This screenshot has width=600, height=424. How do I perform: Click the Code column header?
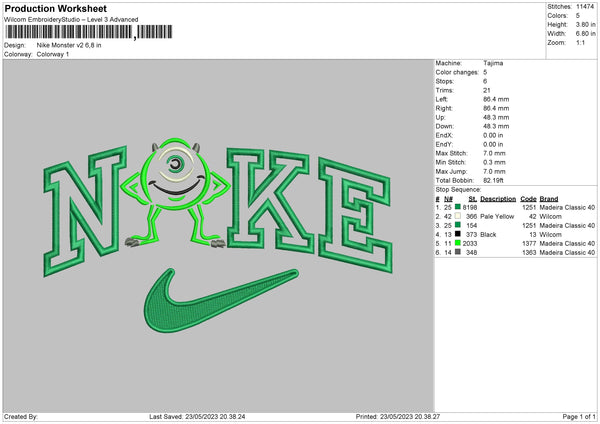click(x=528, y=199)
